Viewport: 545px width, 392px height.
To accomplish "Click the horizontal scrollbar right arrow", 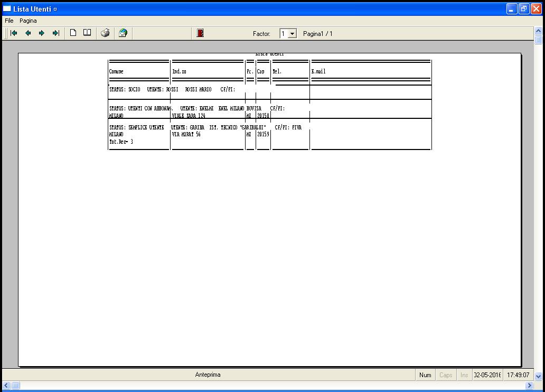I will (530, 385).
